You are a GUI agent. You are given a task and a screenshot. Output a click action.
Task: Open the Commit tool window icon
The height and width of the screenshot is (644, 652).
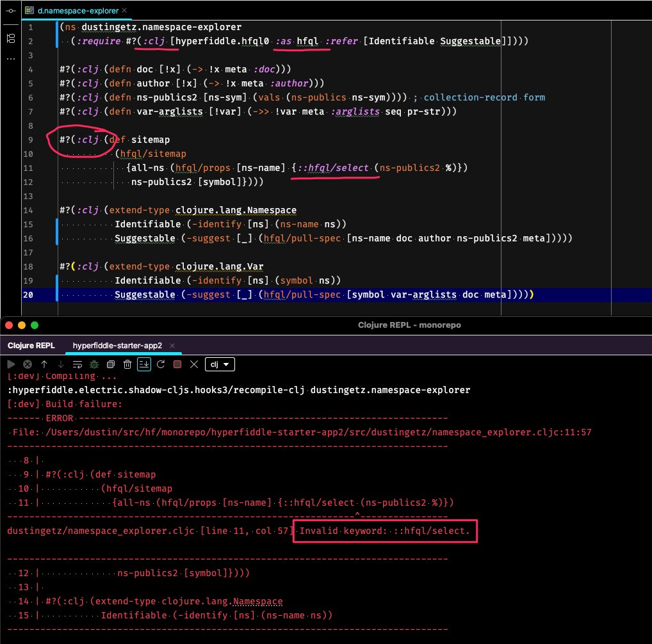pos(11,11)
